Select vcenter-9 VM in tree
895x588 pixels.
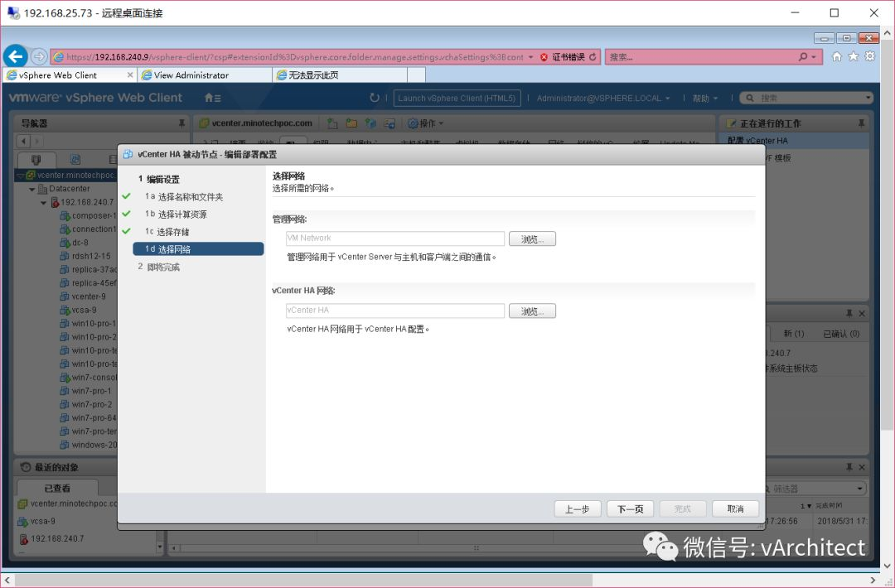pyautogui.click(x=83, y=296)
